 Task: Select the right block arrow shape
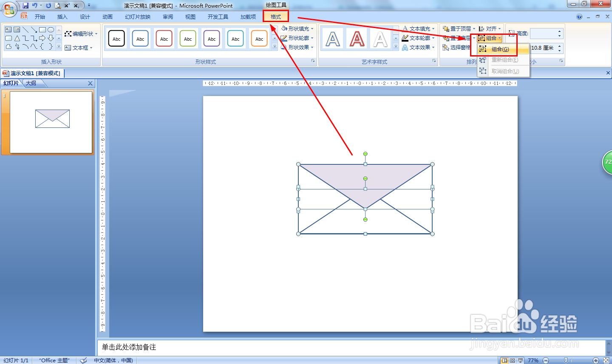coord(42,38)
